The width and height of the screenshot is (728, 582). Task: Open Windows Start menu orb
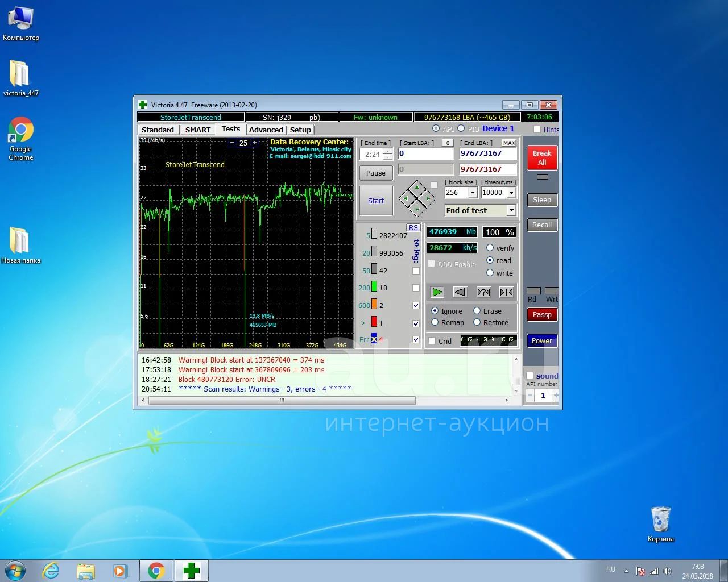pos(15,571)
